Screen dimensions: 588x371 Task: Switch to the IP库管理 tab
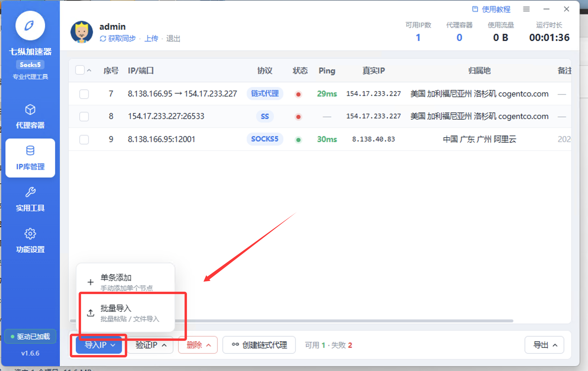pos(30,158)
